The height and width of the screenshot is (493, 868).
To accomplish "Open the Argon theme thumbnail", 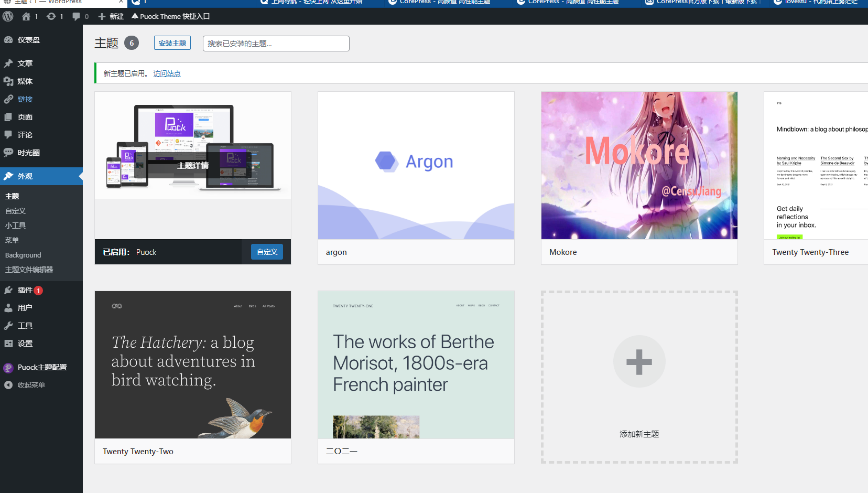I will pos(416,166).
